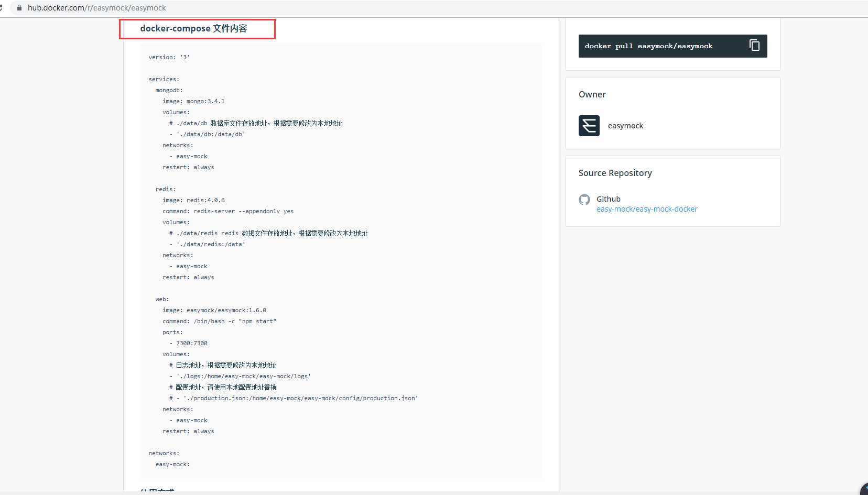
Task: Click the address bar lock icon
Action: tap(19, 8)
